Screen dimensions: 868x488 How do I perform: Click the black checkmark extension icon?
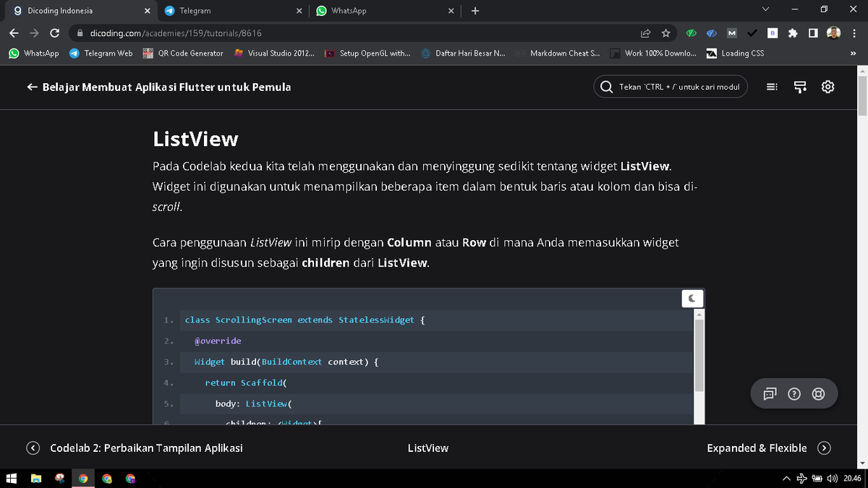point(752,33)
